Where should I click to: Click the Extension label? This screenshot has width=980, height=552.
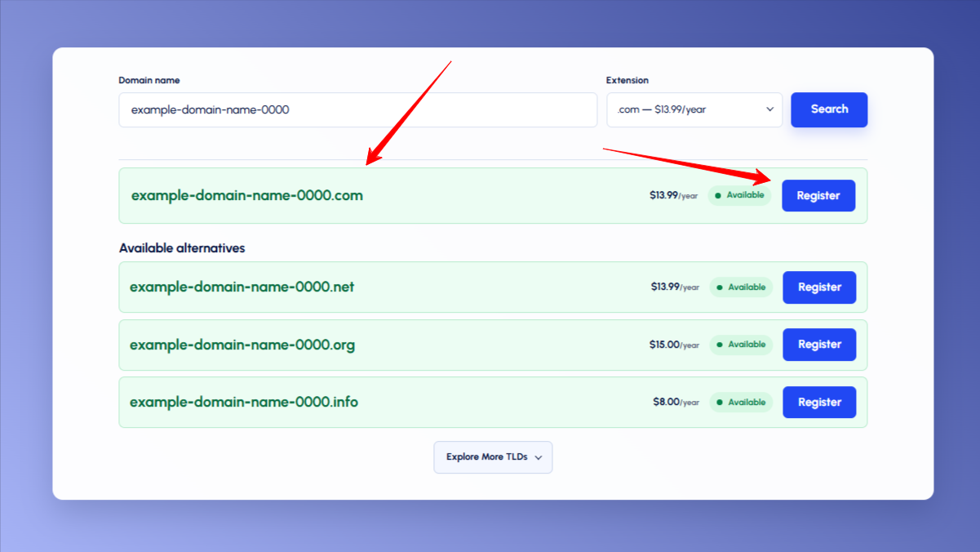coord(627,81)
